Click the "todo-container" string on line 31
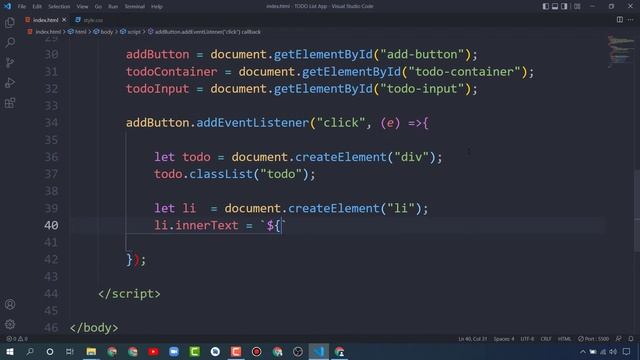The height and width of the screenshot is (360, 640). click(464, 72)
